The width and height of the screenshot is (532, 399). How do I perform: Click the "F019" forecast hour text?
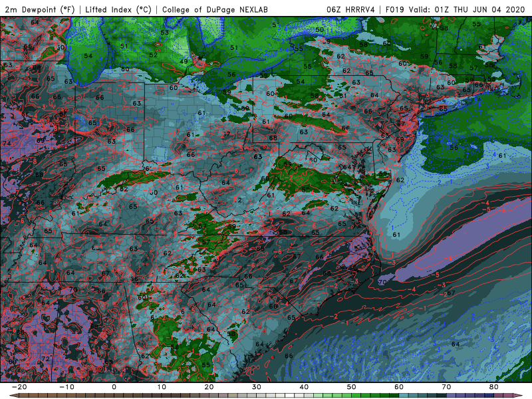[394, 9]
